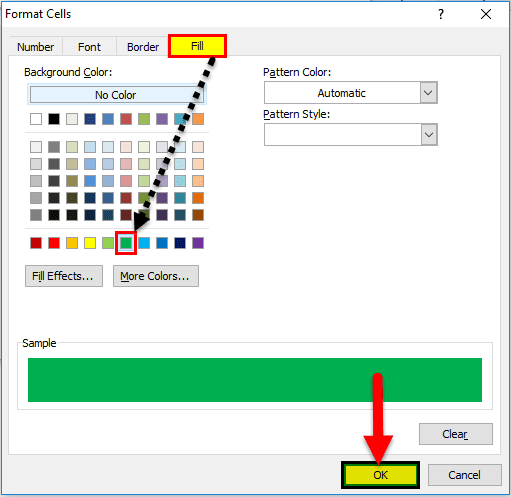Click the Clear button

[455, 434]
